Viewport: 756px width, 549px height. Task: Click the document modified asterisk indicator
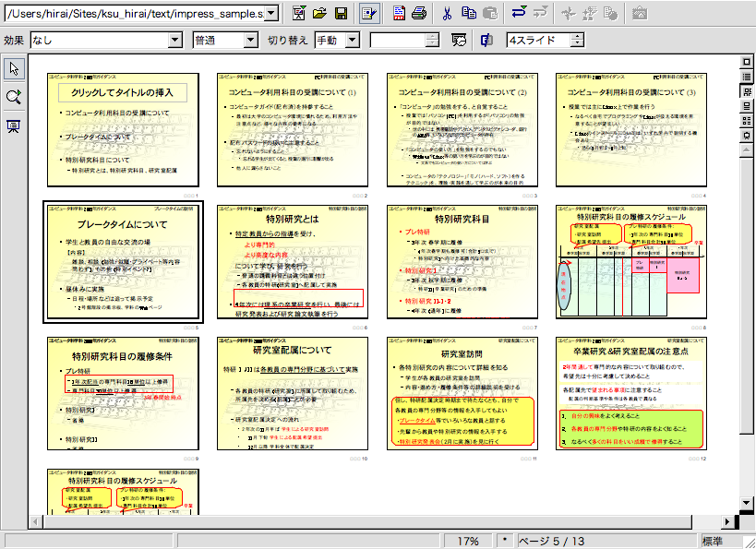pyautogui.click(x=505, y=542)
